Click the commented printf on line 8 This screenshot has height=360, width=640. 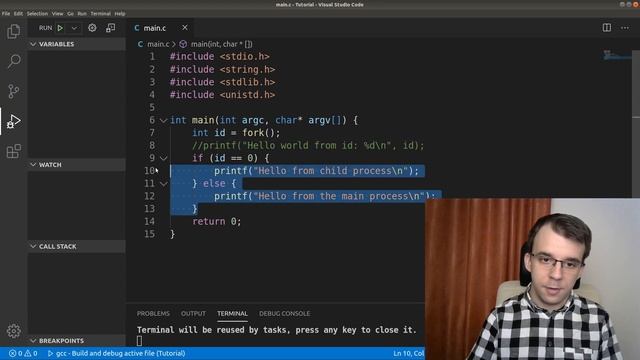pyautogui.click(x=308, y=146)
